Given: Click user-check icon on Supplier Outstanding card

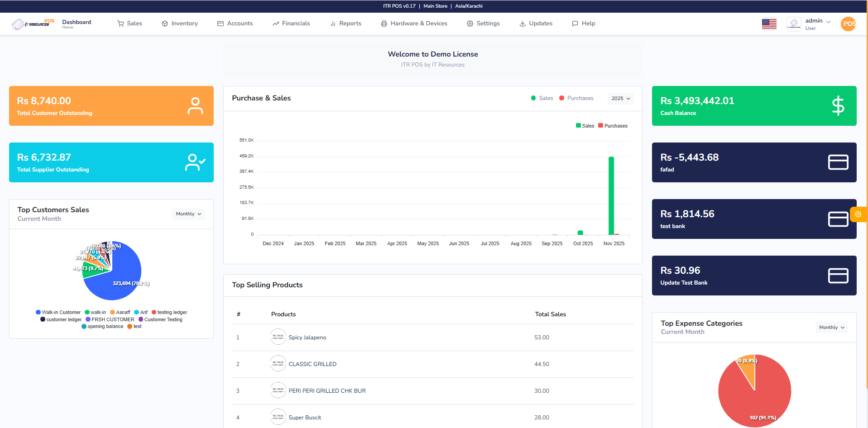Looking at the screenshot, I should (195, 162).
